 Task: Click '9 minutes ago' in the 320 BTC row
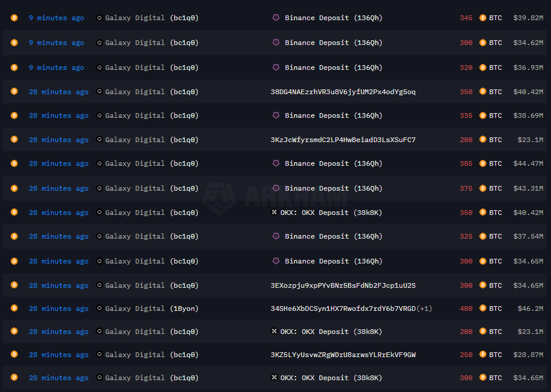pos(56,68)
